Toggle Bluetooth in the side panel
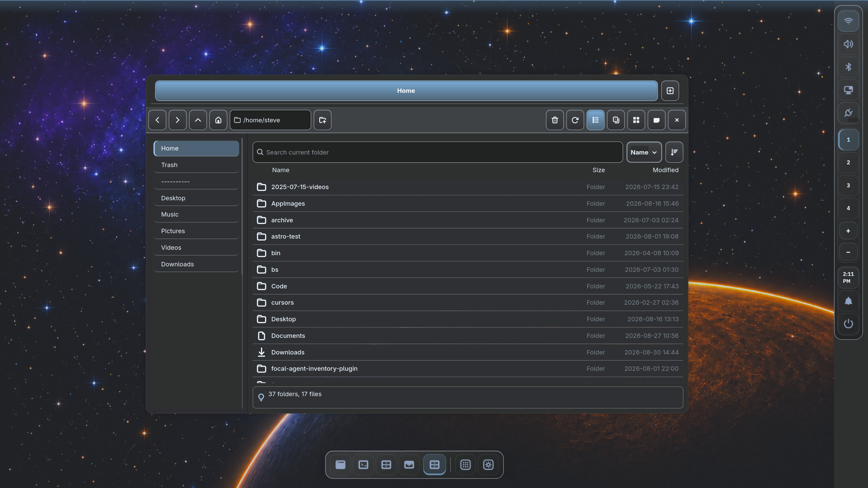Viewport: 868px width, 488px height. pos(848,67)
